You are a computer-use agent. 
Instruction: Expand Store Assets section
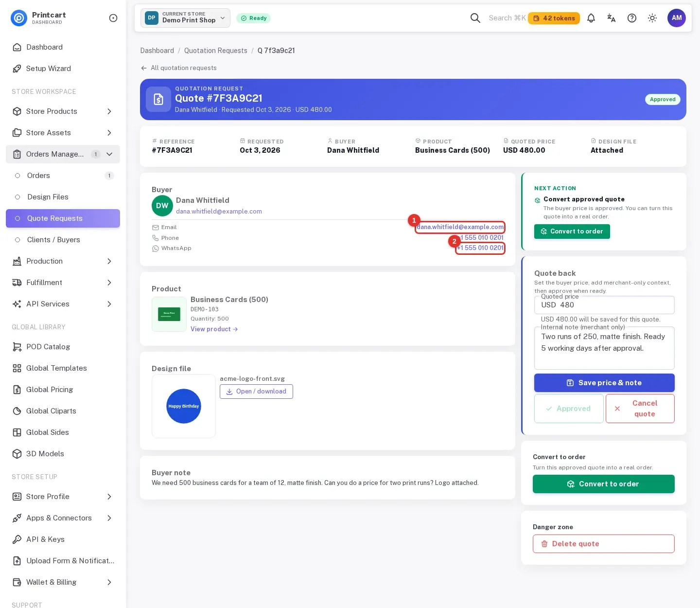(x=63, y=133)
